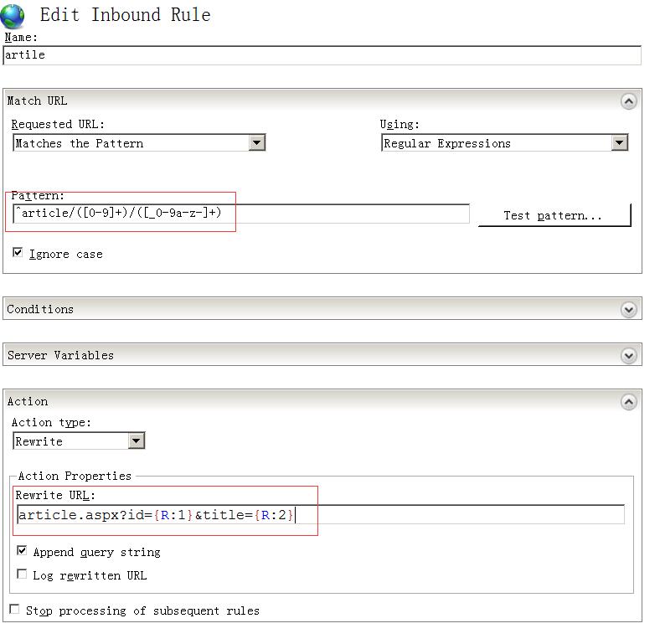Toggle the Ignore case checkbox
This screenshot has width=660, height=644.
(18, 252)
